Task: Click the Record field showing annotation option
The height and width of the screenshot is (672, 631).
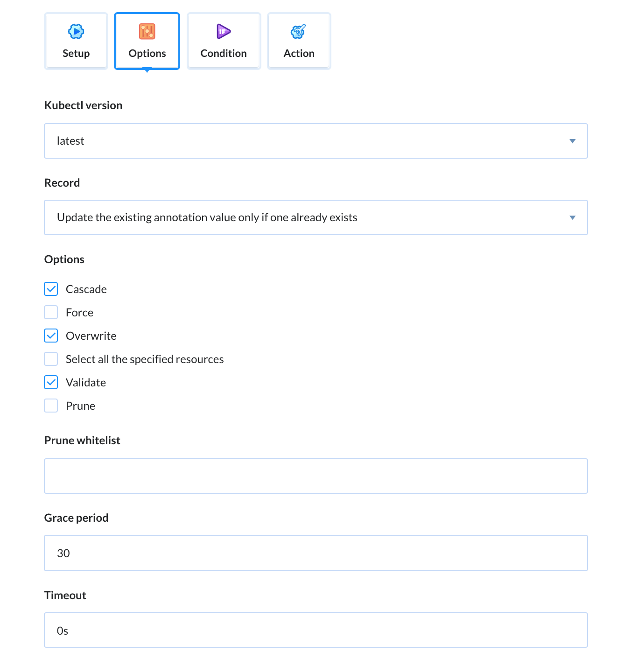Action: pos(316,217)
